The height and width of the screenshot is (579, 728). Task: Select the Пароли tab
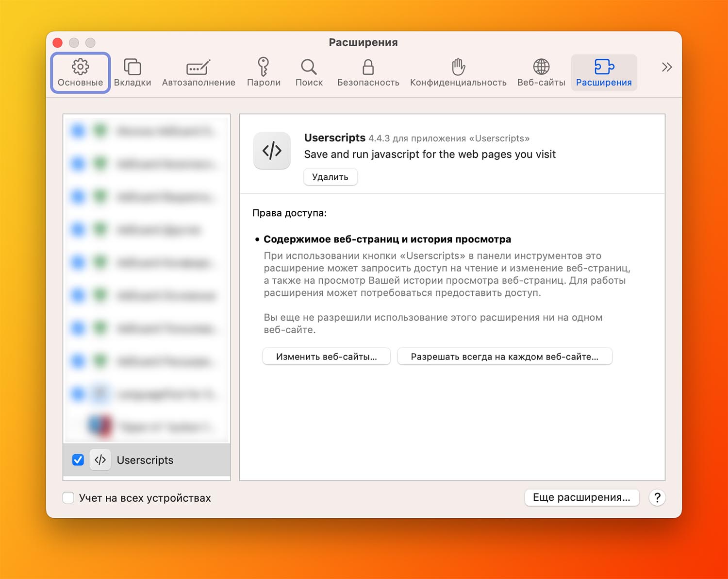pos(264,73)
